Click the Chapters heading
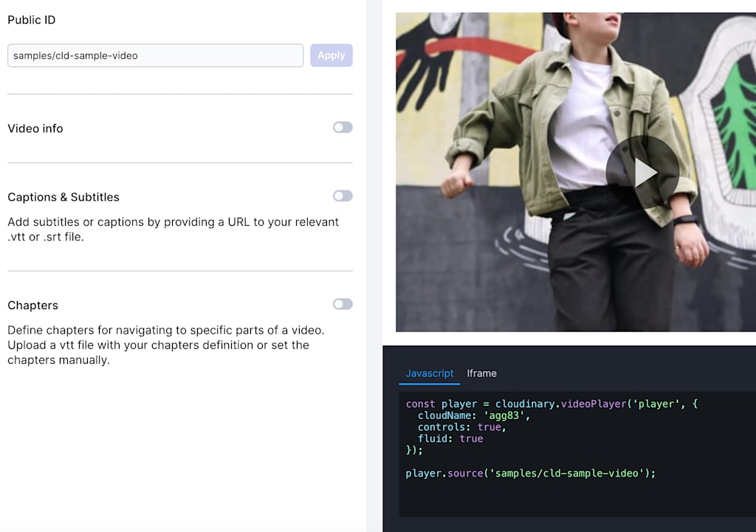This screenshot has height=532, width=756. click(32, 305)
